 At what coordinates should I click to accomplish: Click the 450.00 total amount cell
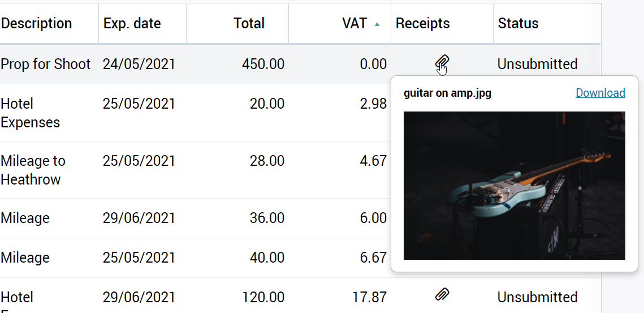[x=263, y=64]
